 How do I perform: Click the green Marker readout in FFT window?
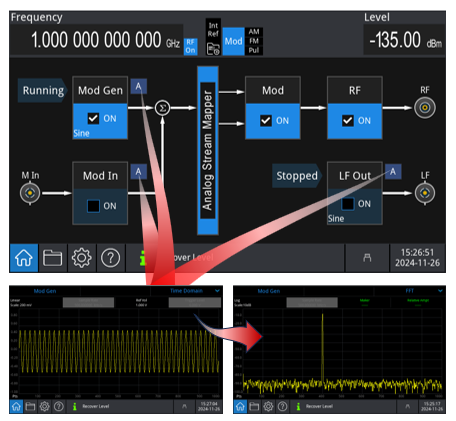(365, 302)
